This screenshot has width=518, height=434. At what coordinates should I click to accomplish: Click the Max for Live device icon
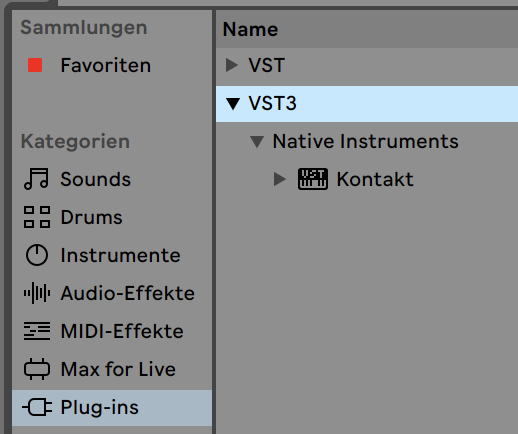(37, 369)
